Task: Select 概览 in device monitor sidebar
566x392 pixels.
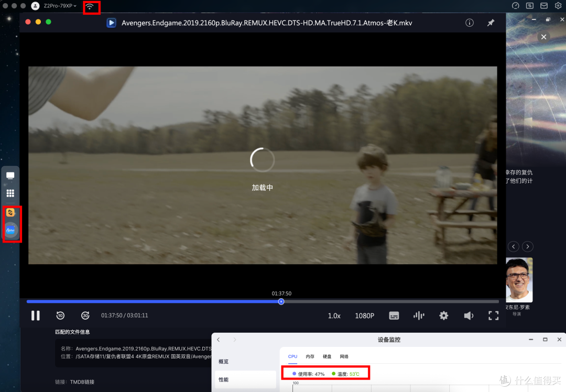Action: [x=223, y=361]
